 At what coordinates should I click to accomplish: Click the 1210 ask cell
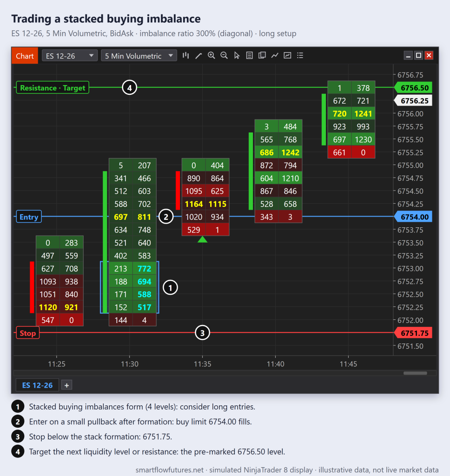tap(290, 178)
